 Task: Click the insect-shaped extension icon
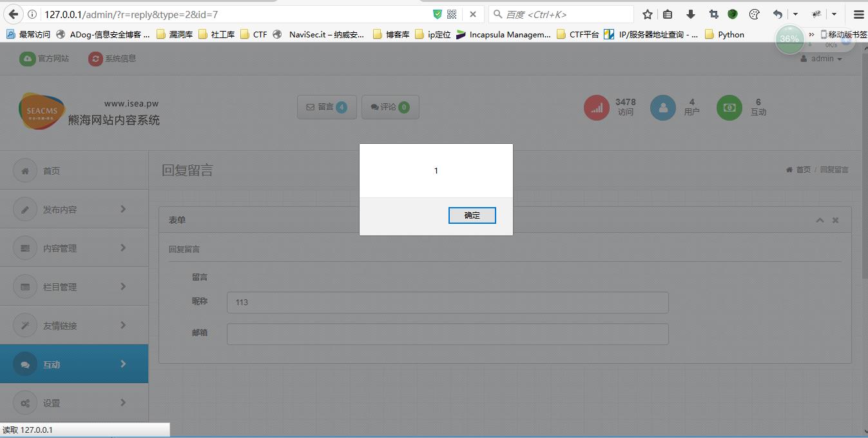816,14
